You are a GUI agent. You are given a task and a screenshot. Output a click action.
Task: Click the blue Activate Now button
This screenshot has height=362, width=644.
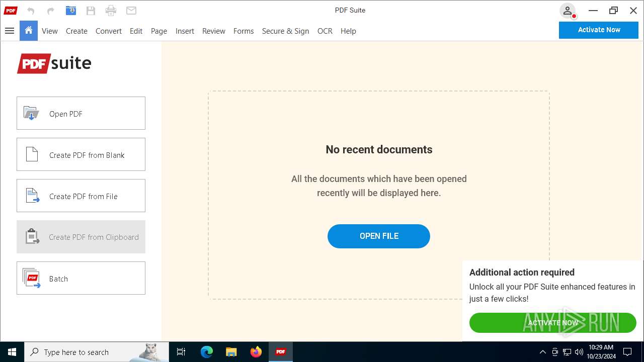(x=599, y=30)
